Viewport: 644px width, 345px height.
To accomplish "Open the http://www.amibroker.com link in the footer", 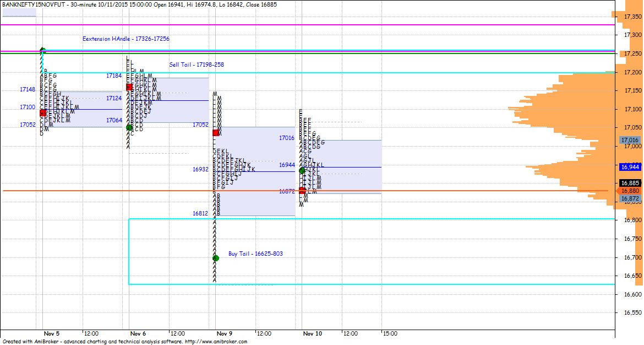I will coord(216,342).
